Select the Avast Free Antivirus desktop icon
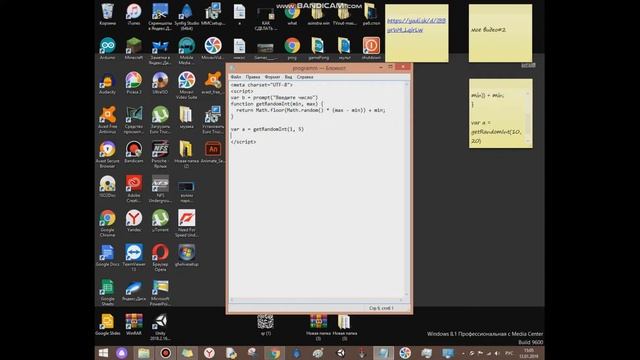 (107, 120)
